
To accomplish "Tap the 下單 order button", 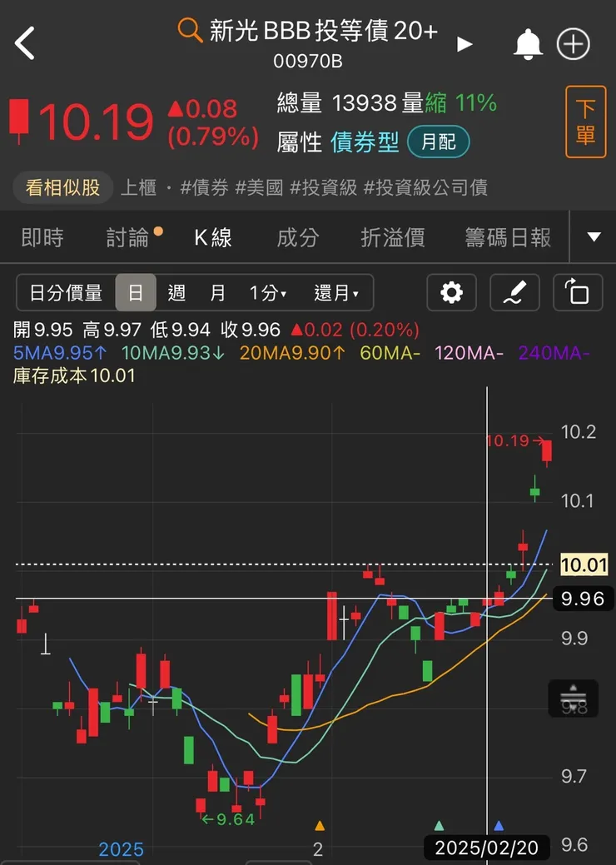I will click(585, 122).
